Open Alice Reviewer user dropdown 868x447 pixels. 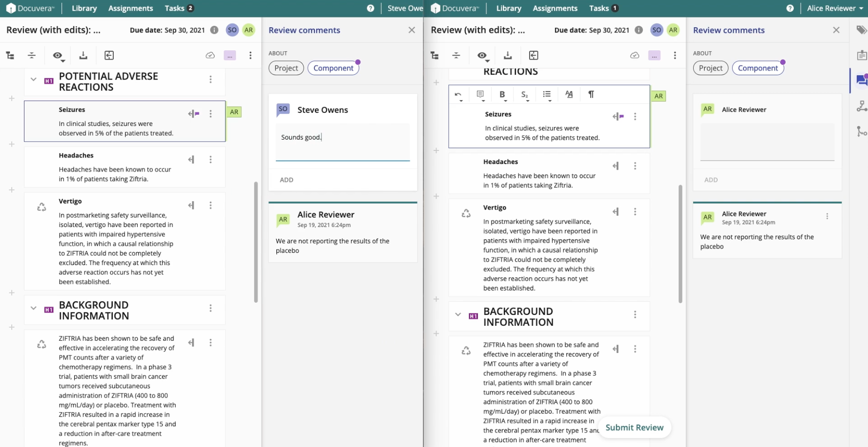(835, 8)
